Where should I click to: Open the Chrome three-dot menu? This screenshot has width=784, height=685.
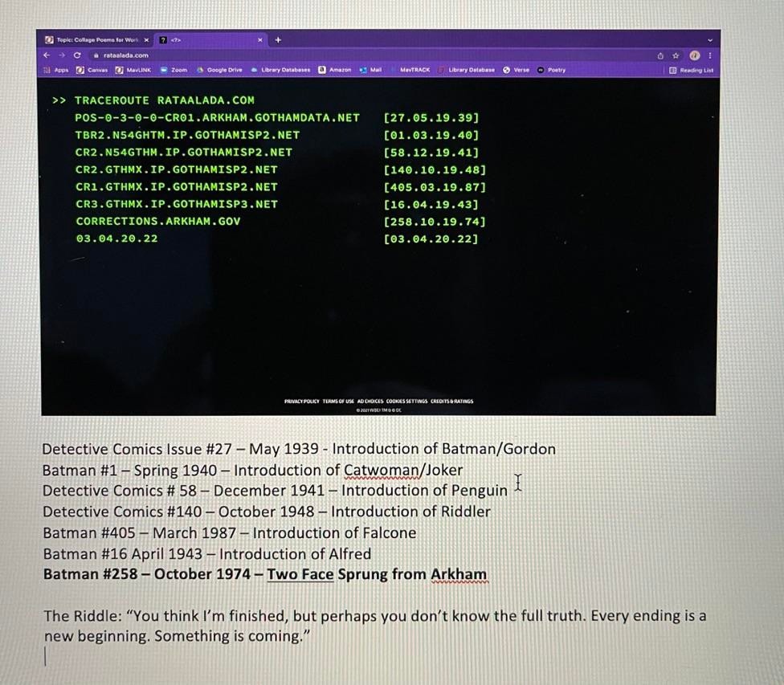click(709, 55)
